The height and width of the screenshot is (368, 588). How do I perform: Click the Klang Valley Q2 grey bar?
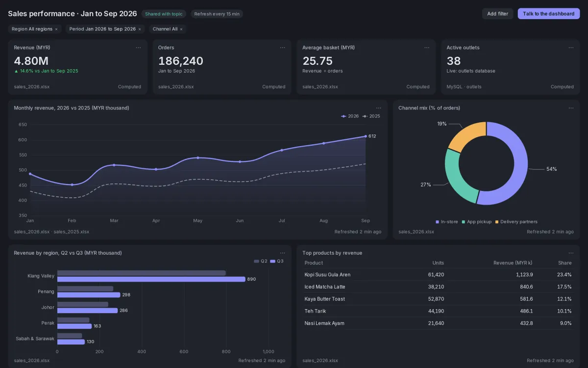pyautogui.click(x=142, y=273)
